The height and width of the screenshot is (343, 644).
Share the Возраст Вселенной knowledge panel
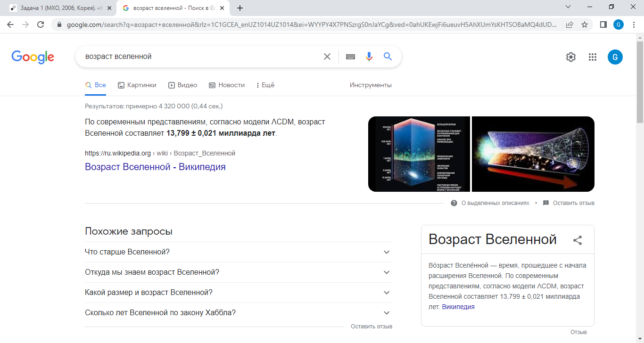click(x=578, y=240)
